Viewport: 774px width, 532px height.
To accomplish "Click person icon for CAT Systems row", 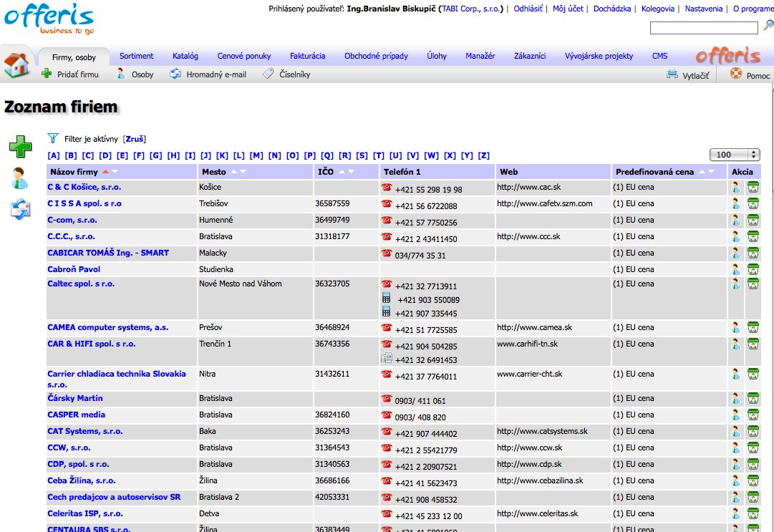I will point(736,431).
